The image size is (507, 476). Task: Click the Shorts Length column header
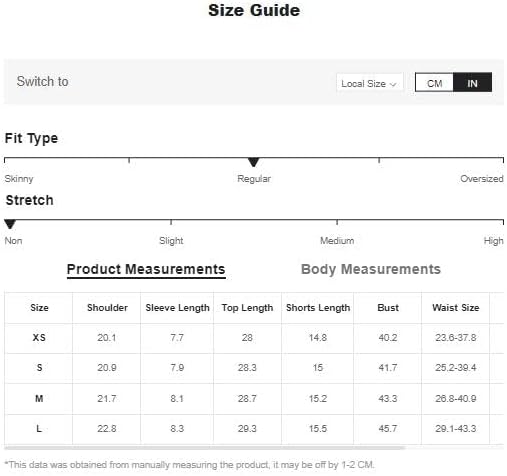pos(318,308)
